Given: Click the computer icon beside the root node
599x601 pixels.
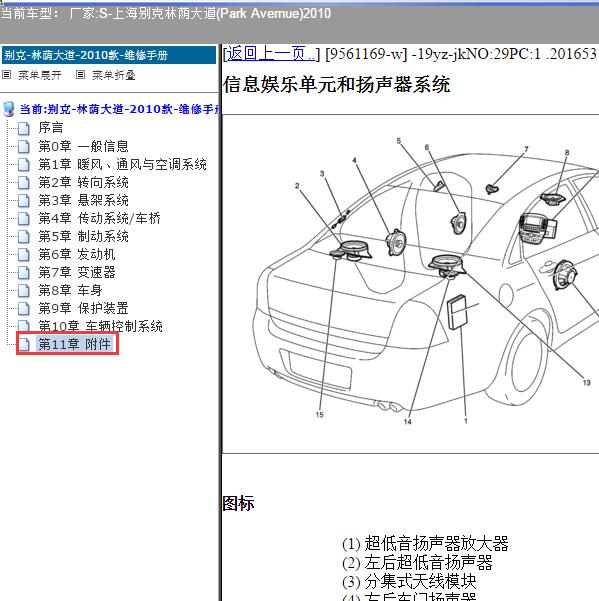Looking at the screenshot, I should click(9, 109).
